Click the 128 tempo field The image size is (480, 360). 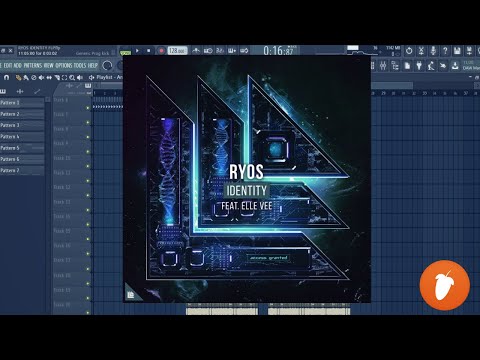pyautogui.click(x=177, y=51)
